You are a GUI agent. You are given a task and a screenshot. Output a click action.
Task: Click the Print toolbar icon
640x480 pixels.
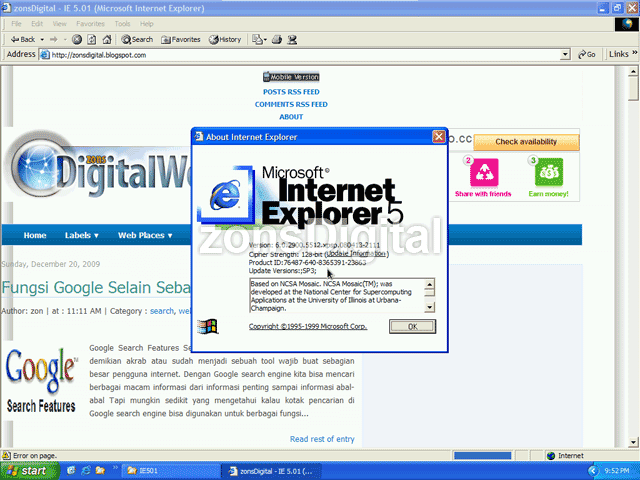pyautogui.click(x=277, y=40)
